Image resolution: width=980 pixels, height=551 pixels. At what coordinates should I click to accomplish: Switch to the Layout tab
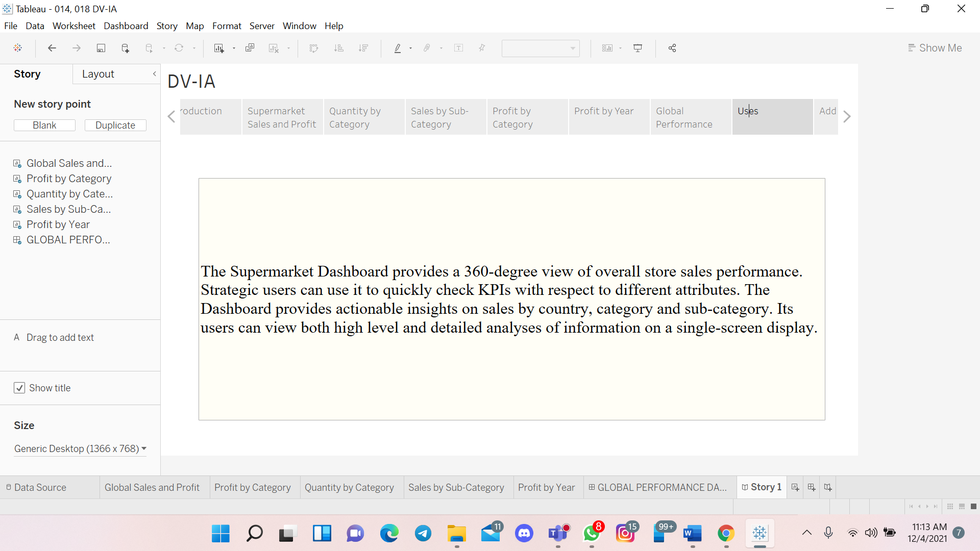point(98,74)
